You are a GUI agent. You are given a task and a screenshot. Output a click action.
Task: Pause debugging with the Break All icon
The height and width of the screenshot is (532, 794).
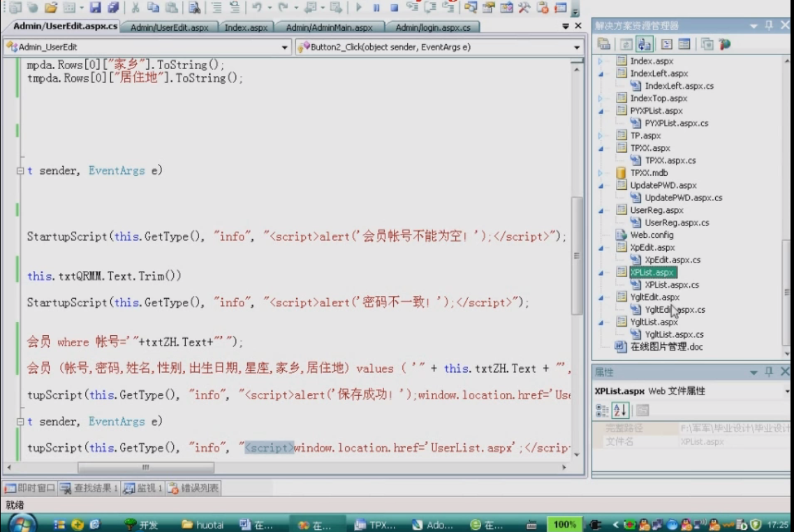click(x=376, y=8)
